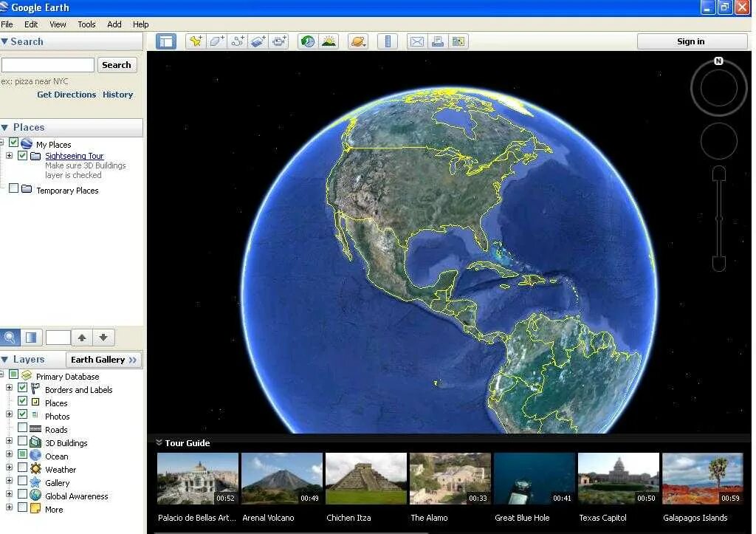The width and height of the screenshot is (756, 534).
Task: Click the Search button
Action: [117, 65]
